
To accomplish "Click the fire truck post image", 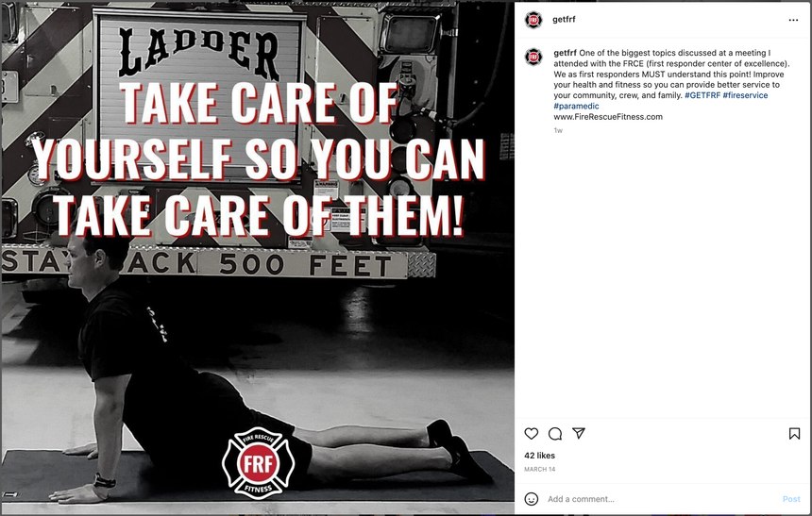I will (258, 258).
